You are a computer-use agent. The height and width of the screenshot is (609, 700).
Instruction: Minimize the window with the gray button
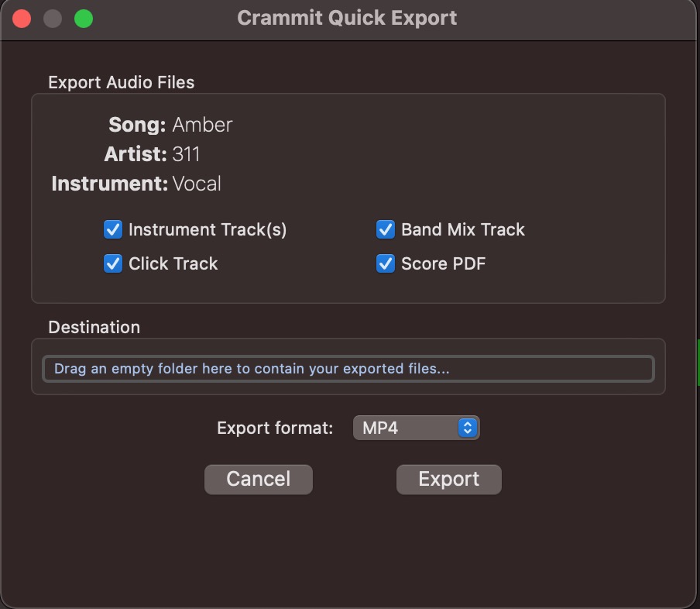pyautogui.click(x=53, y=19)
